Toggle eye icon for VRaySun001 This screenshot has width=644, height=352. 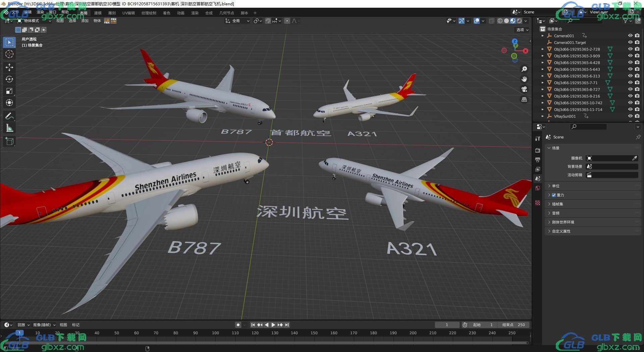pyautogui.click(x=630, y=116)
